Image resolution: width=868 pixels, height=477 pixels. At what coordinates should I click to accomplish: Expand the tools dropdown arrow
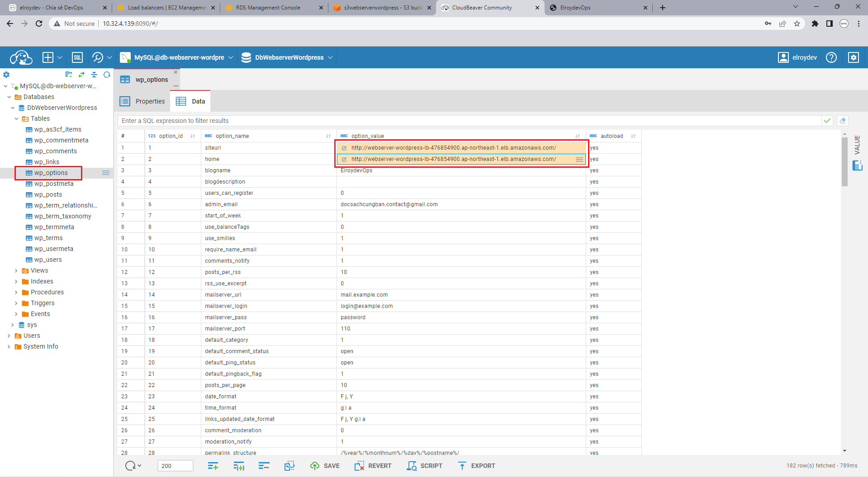109,57
